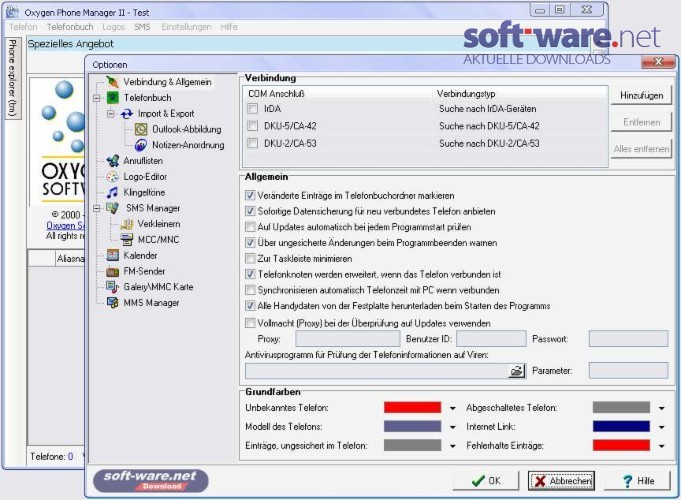Open 'Einträge, ungesichert im Telefon' color dropdown

pos(453,446)
